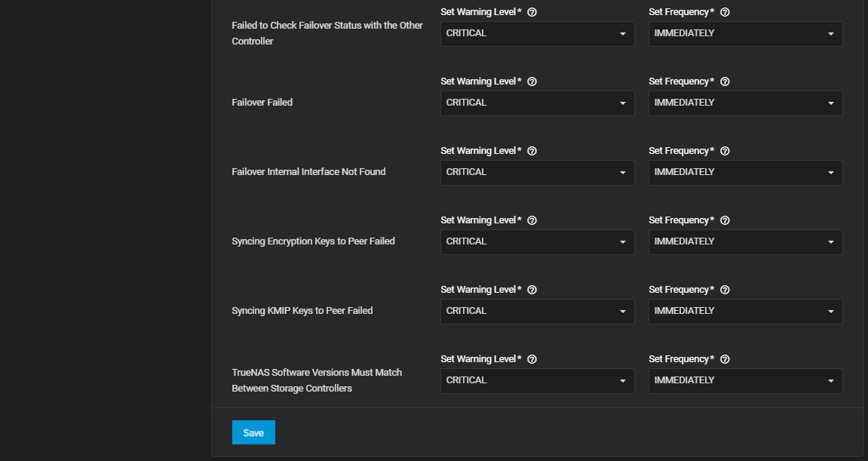Image resolution: width=868 pixels, height=461 pixels.
Task: Click the Failover Failed warning level help icon
Action: coord(532,81)
